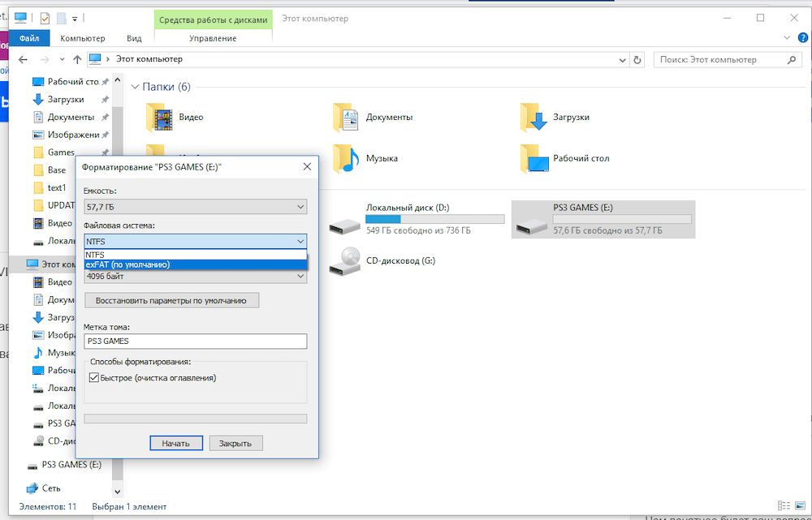Open the Файл menu
Image resolution: width=812 pixels, height=520 pixels.
(29, 38)
